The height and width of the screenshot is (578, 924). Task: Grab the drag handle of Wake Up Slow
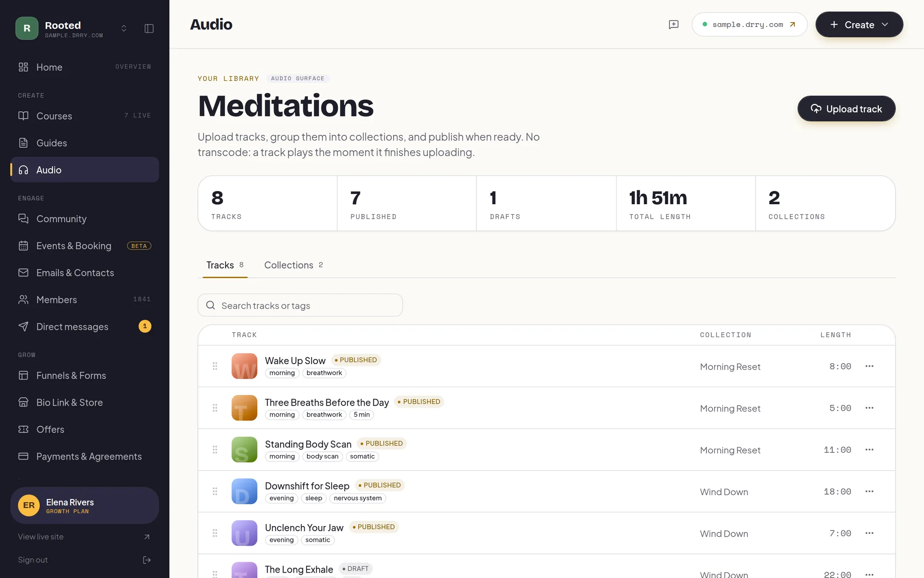[x=215, y=366]
